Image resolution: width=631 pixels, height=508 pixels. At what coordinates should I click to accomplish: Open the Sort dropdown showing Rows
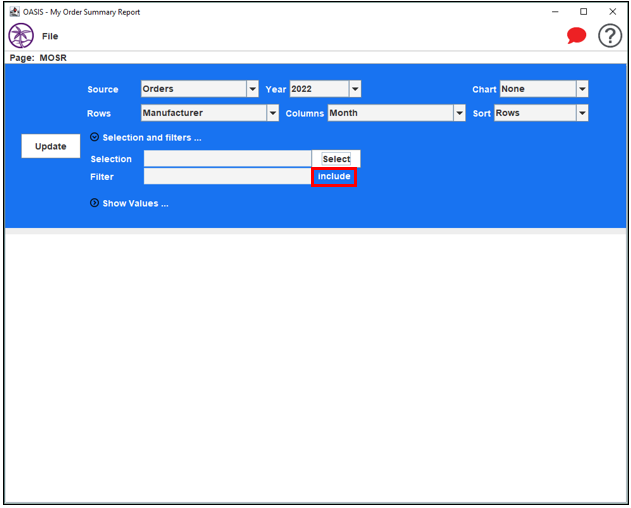coord(541,113)
